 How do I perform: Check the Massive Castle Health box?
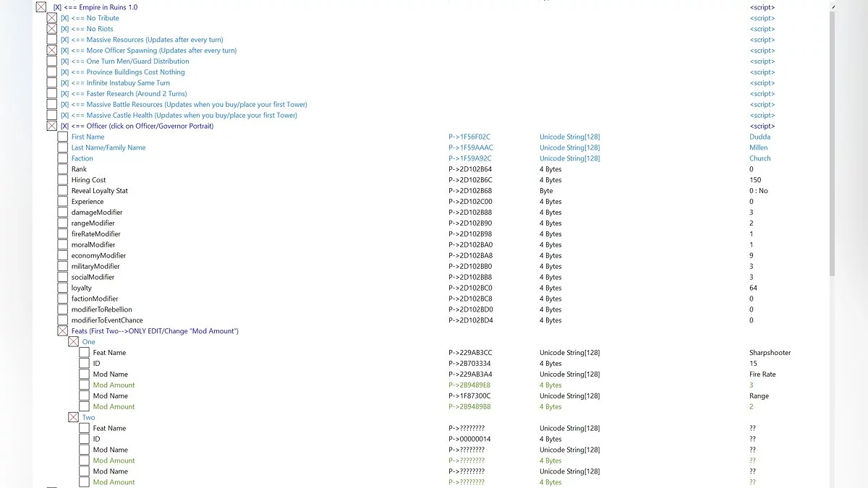tap(52, 115)
